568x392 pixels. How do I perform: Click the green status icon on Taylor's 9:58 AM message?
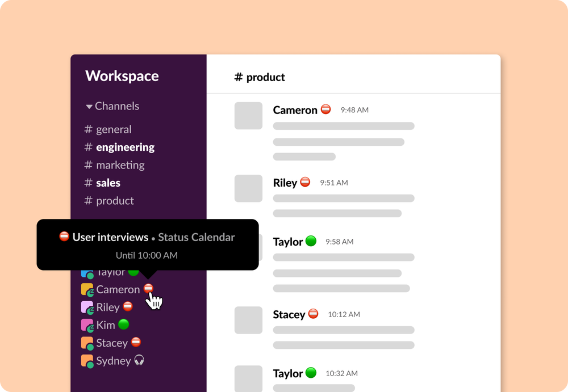[x=311, y=241]
